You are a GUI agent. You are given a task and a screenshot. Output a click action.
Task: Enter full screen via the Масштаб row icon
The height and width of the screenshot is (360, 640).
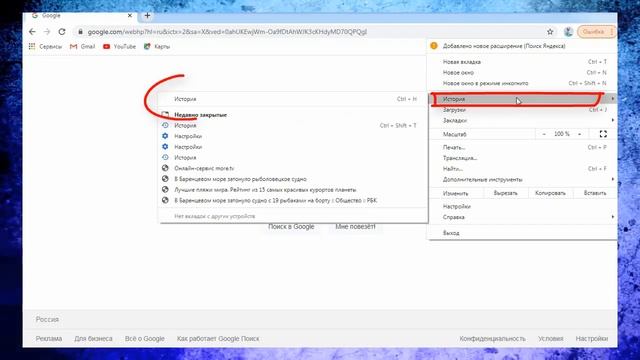click(x=603, y=134)
